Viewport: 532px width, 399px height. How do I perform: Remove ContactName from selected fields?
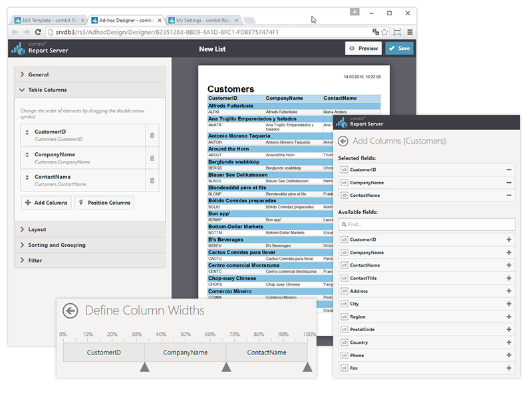coord(509,196)
